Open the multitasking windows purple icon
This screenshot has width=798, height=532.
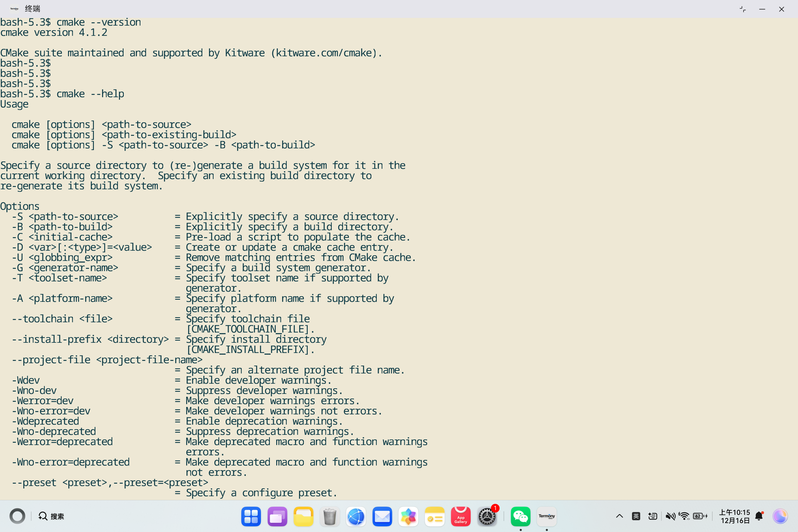[x=277, y=516]
